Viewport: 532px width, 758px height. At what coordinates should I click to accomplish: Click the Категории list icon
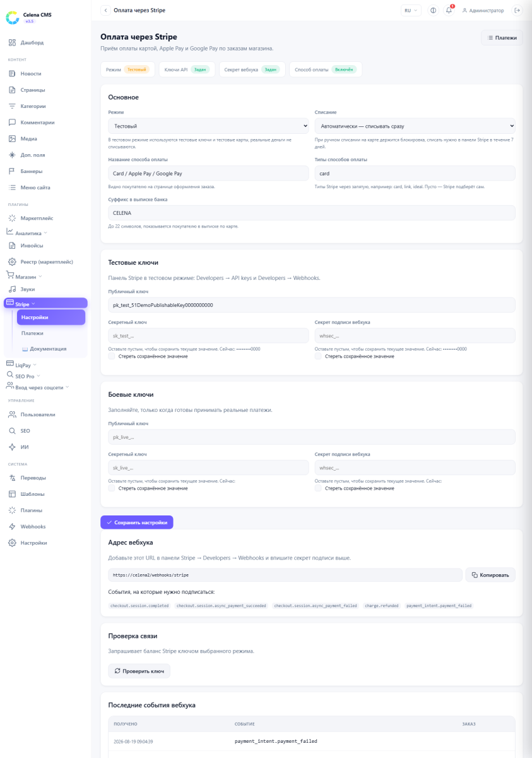click(x=12, y=106)
